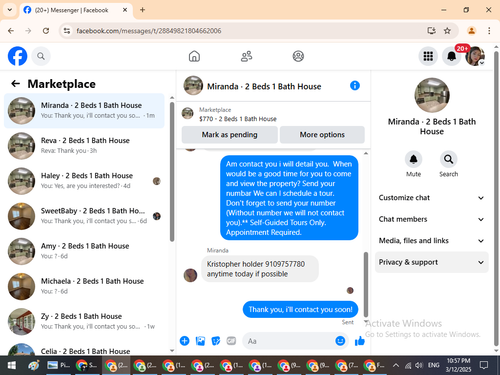Open a new browser tab
This screenshot has height=375, width=500.
142,10
